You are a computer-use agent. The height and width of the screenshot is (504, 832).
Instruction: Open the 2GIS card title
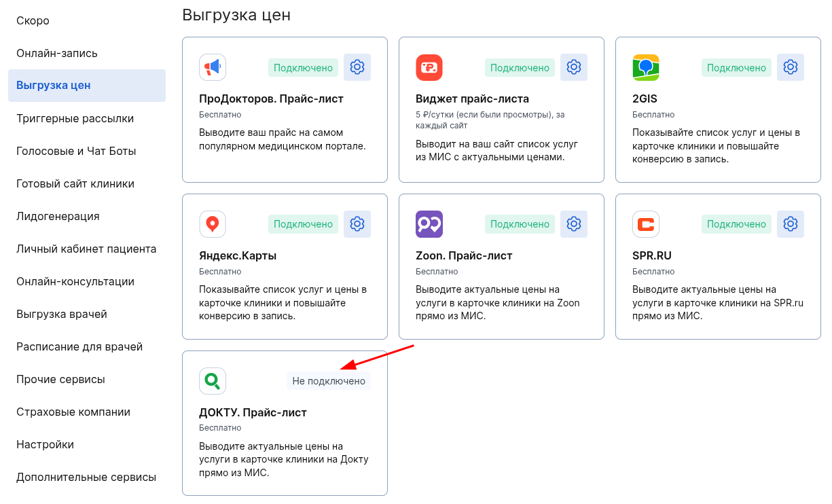coord(645,99)
